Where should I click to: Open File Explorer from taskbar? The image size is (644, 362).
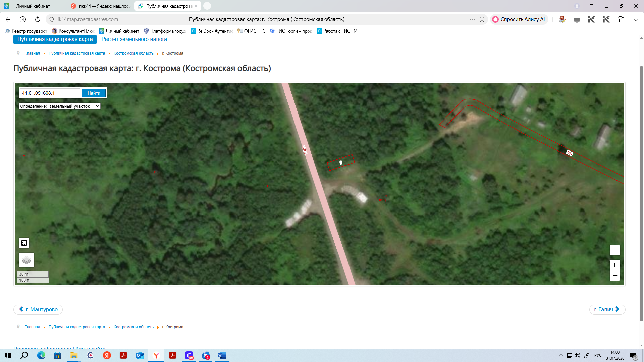coord(74,355)
